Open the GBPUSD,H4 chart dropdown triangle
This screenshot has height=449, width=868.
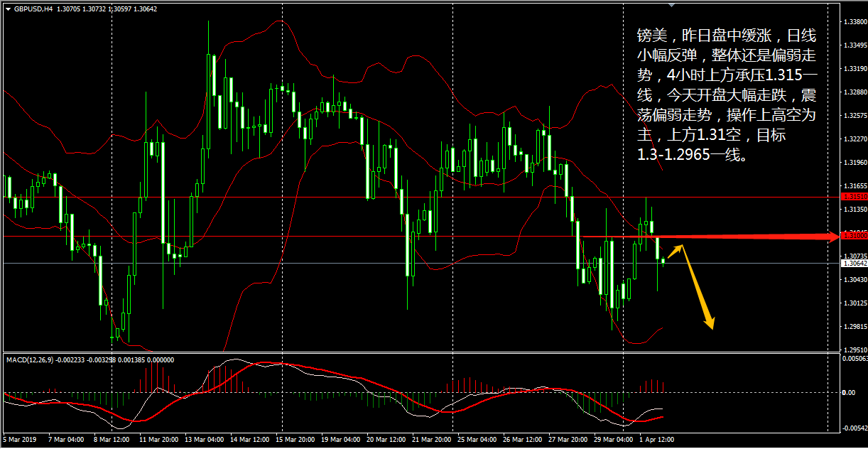tap(8, 9)
